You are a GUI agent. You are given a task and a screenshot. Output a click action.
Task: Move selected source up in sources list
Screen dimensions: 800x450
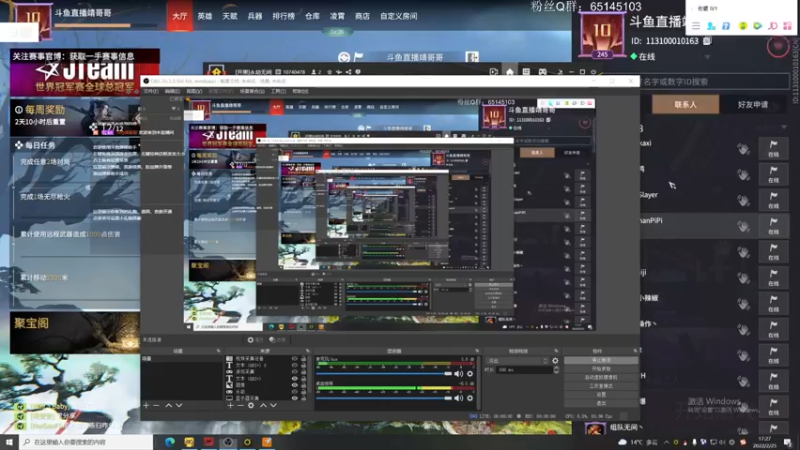pyautogui.click(x=263, y=405)
